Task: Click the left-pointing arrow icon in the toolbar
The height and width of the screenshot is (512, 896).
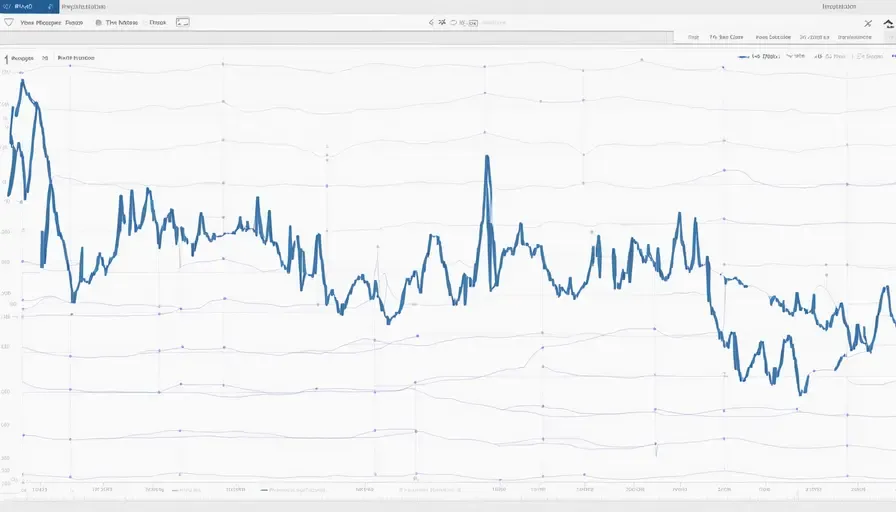Action: [x=431, y=22]
